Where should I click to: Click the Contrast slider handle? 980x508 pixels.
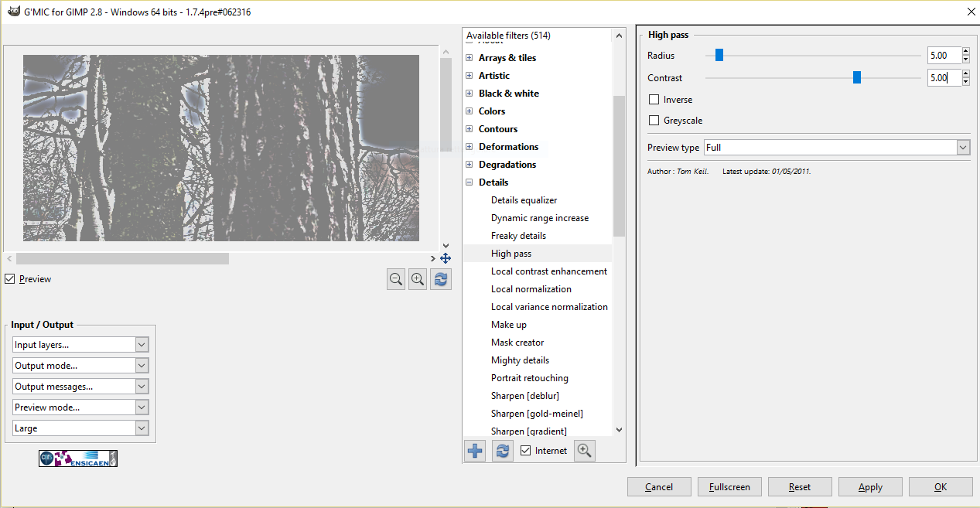(857, 77)
